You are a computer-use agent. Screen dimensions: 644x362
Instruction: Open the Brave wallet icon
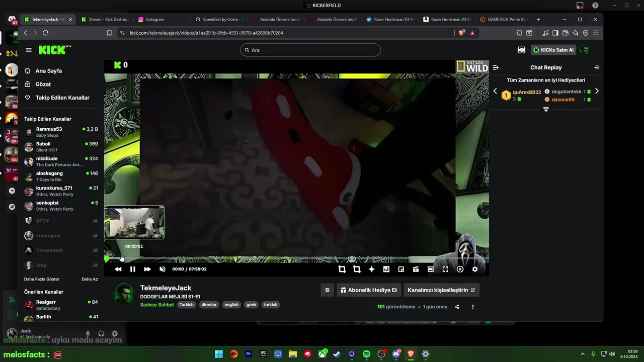[x=566, y=33]
